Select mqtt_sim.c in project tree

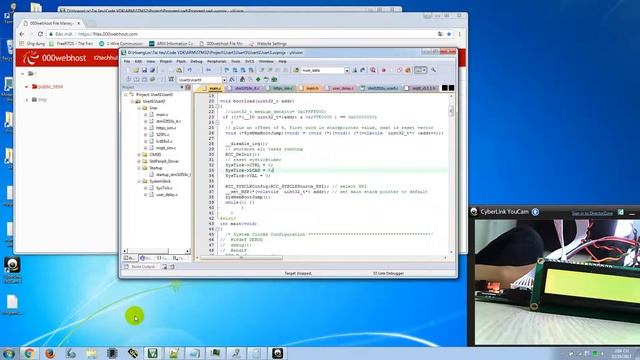click(x=166, y=148)
